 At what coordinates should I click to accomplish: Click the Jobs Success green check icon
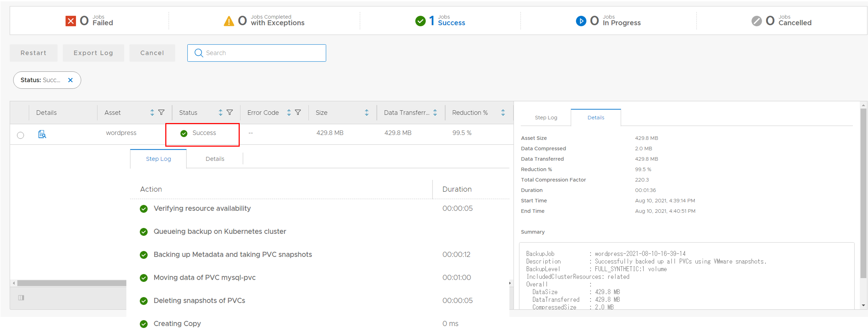(420, 21)
